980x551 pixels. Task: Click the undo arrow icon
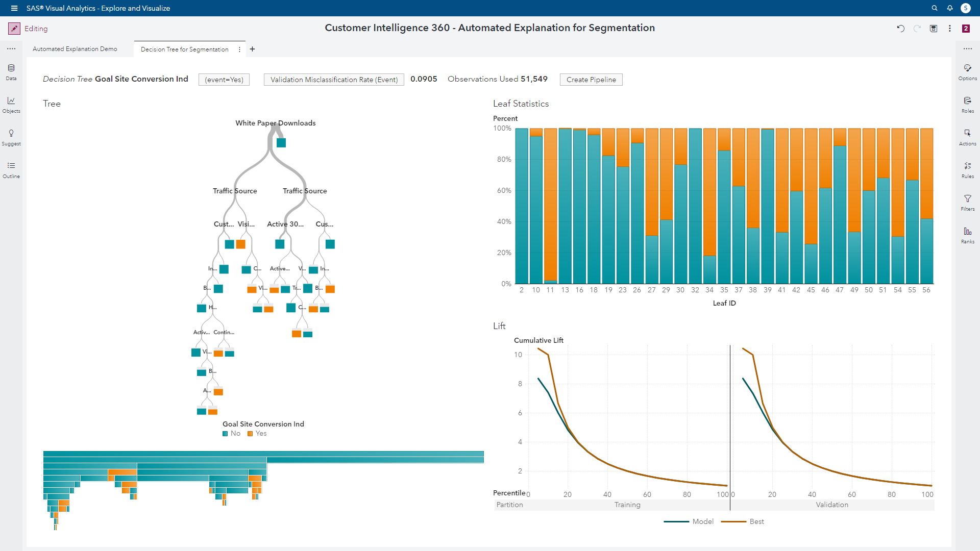[901, 29]
